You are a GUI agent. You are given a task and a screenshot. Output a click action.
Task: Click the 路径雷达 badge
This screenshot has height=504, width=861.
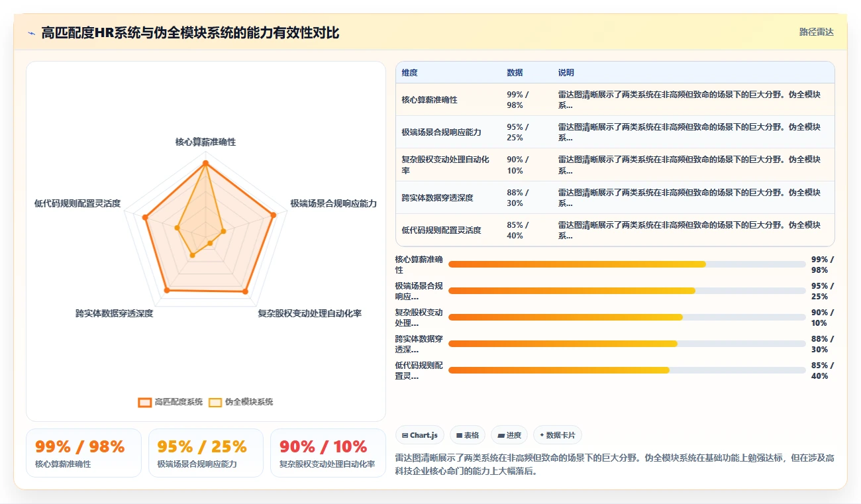(x=816, y=32)
